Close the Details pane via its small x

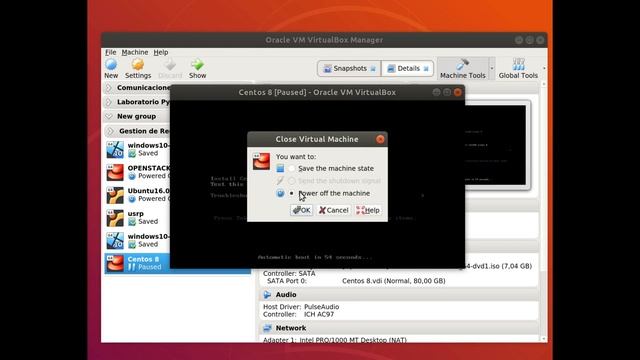point(426,69)
